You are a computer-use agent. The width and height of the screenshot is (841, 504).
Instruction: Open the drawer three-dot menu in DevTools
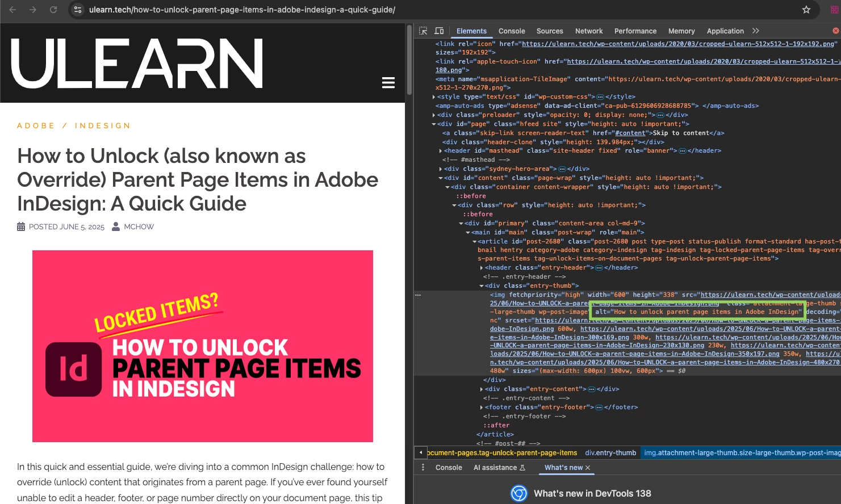tap(423, 467)
